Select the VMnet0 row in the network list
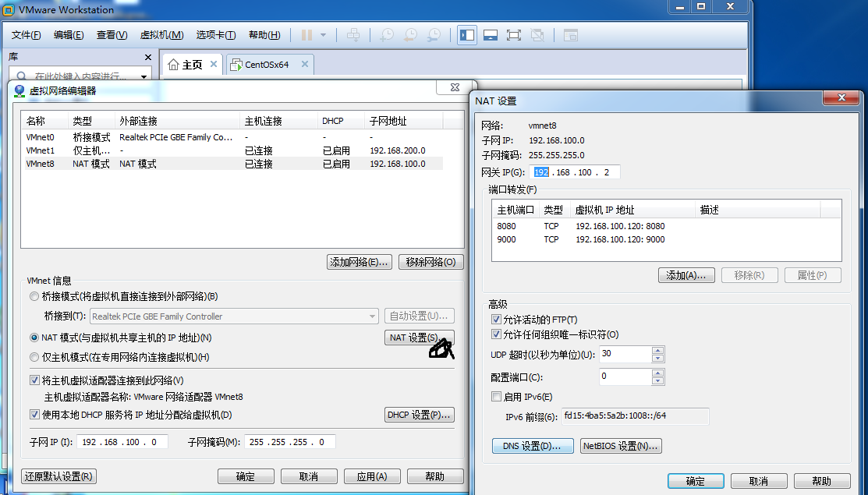This screenshot has width=868, height=495. pos(234,137)
